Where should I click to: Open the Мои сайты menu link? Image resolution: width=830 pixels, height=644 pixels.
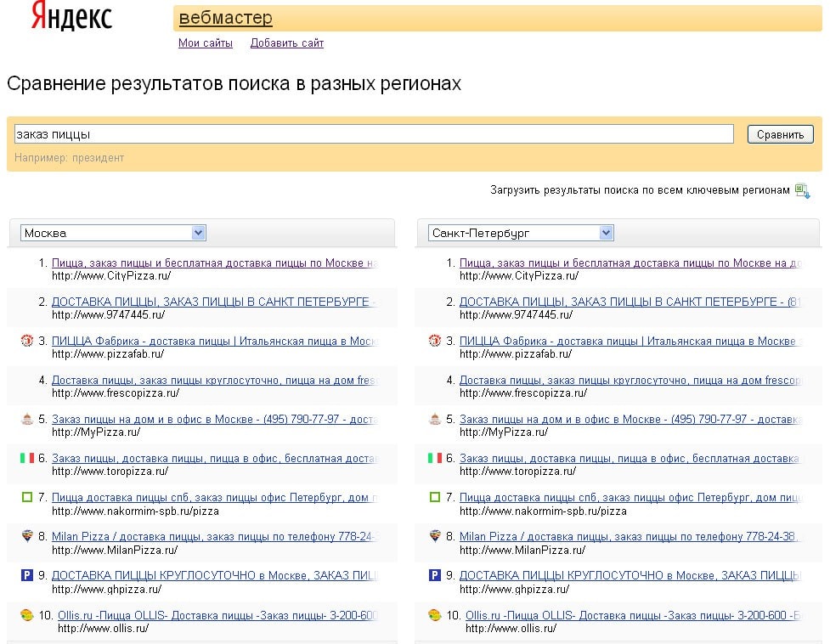(206, 42)
